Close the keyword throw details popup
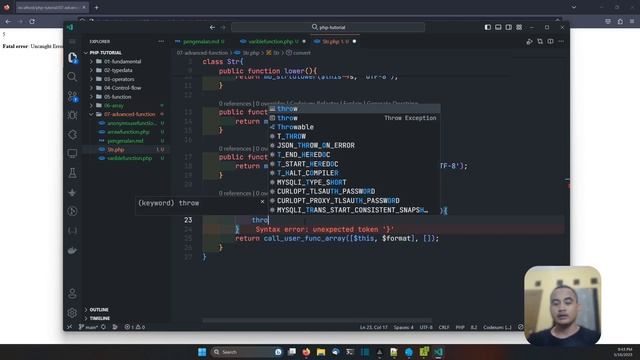 click(x=262, y=202)
